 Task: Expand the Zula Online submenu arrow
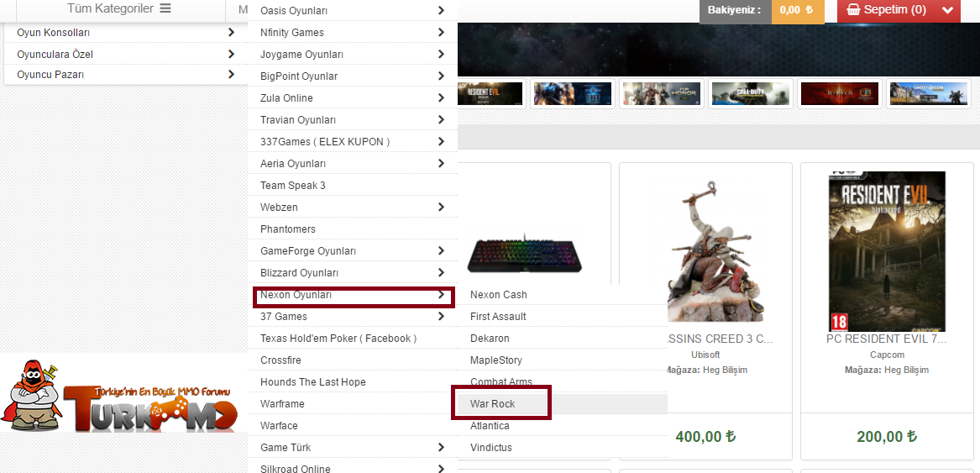point(441,97)
